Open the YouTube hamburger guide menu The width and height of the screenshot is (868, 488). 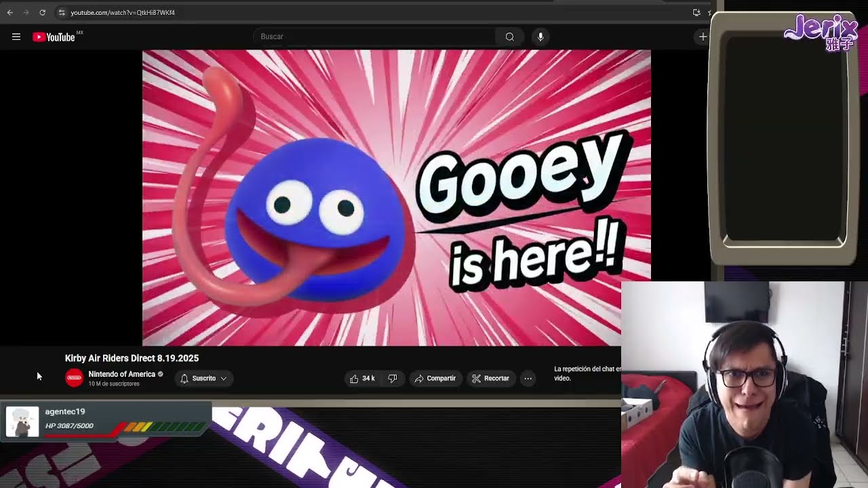[16, 37]
